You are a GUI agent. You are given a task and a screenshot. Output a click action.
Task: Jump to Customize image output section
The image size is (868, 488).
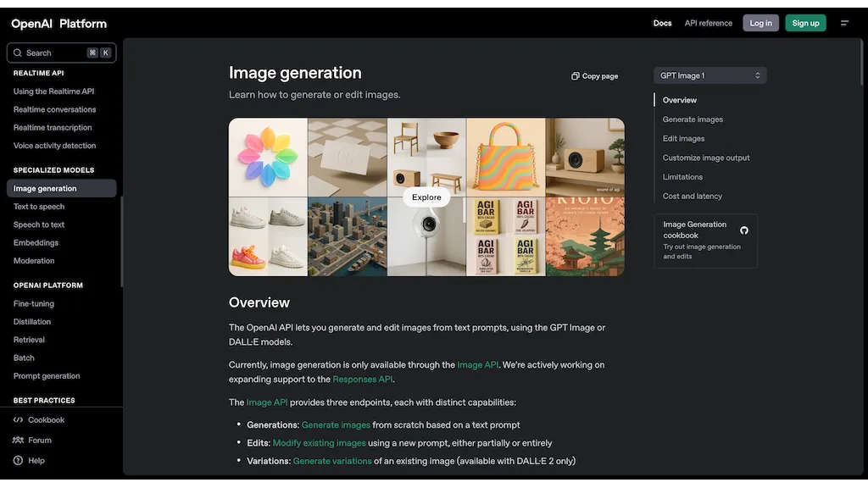click(x=706, y=158)
